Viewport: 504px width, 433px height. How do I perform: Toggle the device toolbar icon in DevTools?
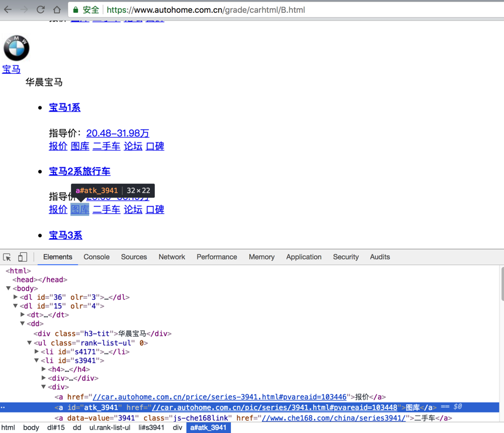[x=22, y=257]
